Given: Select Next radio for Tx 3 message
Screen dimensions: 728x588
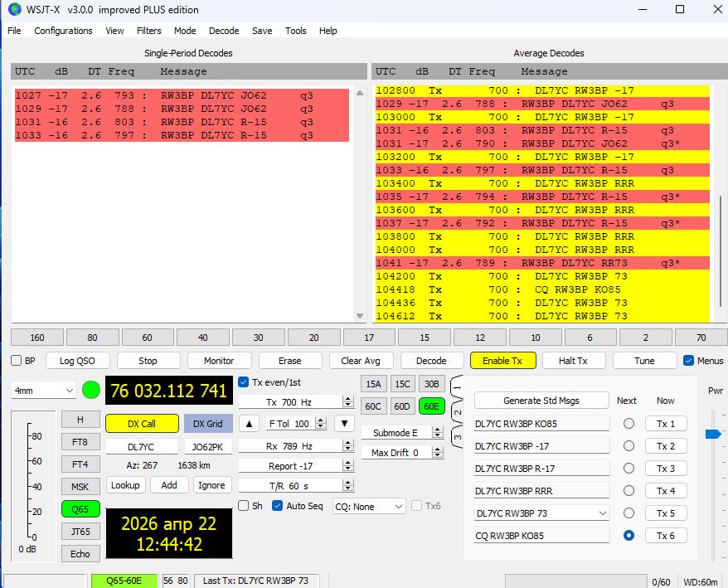Looking at the screenshot, I should [629, 469].
